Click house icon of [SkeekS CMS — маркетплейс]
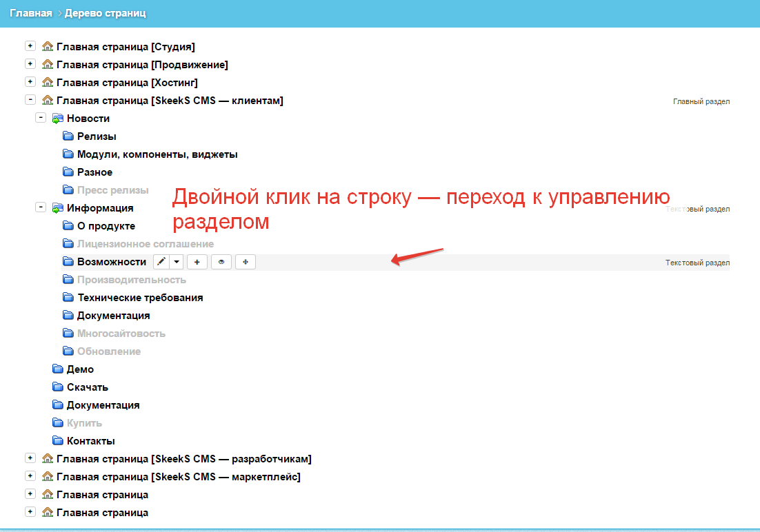The image size is (760, 532). [x=48, y=476]
